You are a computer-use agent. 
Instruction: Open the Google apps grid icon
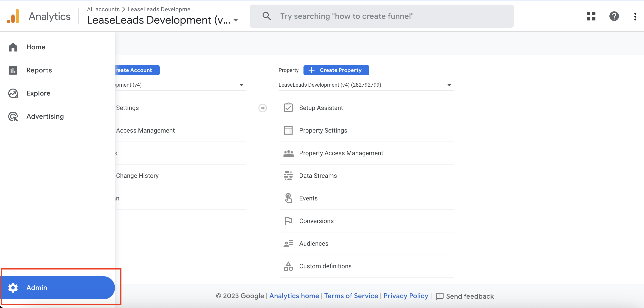tap(591, 16)
